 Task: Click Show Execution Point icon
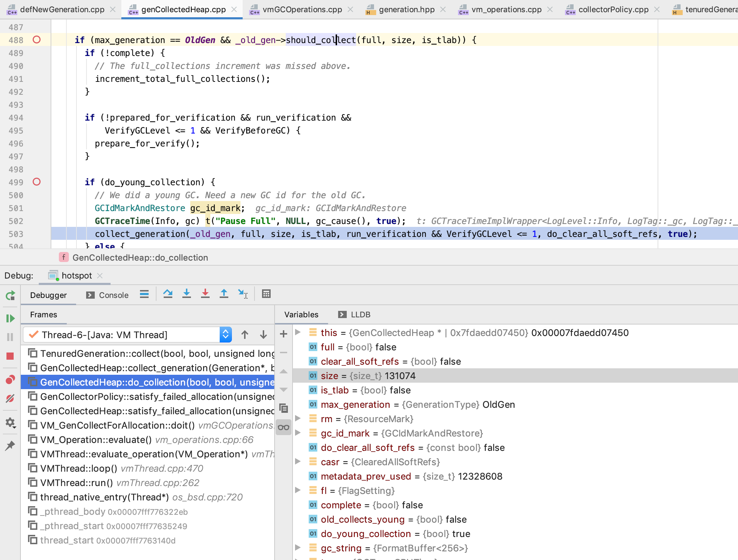(x=144, y=294)
